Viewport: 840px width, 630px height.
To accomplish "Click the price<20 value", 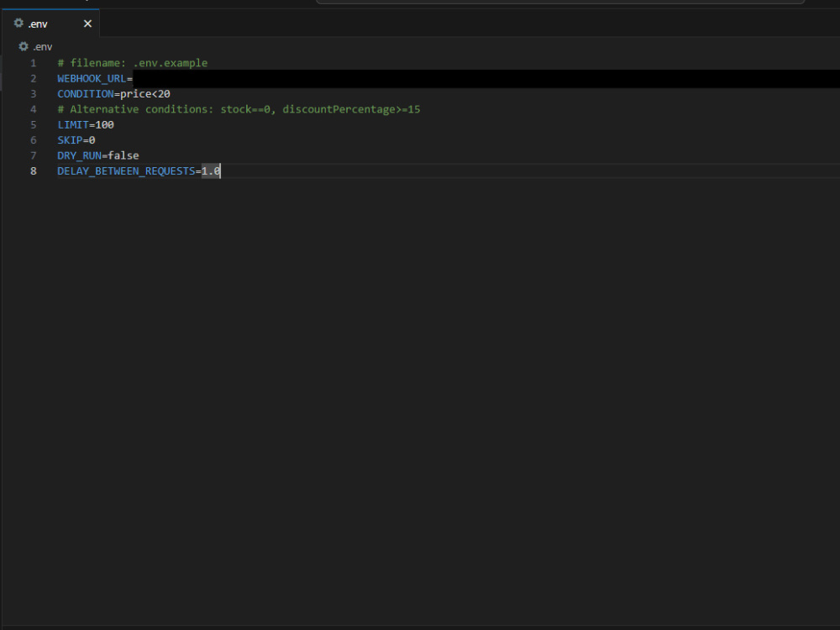I will pos(145,94).
